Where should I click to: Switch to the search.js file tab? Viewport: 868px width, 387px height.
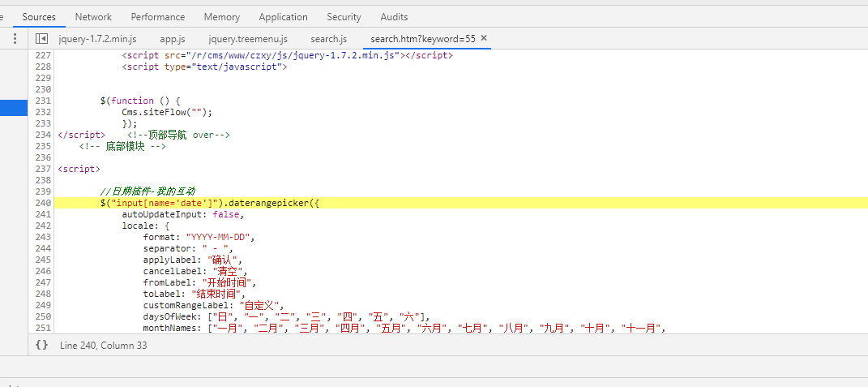coord(328,38)
